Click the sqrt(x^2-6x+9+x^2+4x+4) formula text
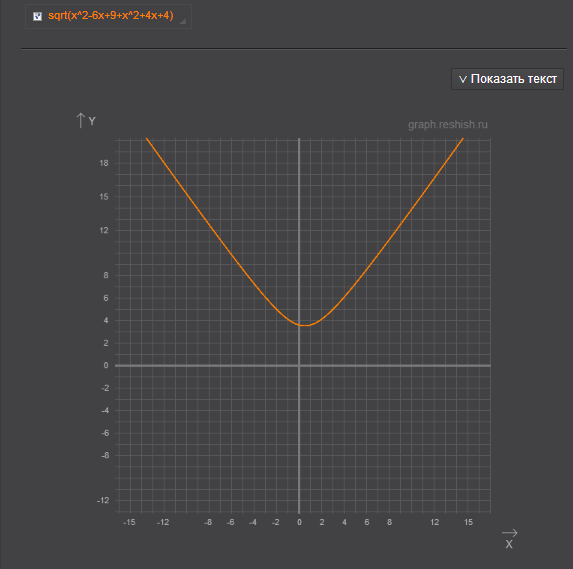Image resolution: width=573 pixels, height=569 pixels. coord(111,16)
